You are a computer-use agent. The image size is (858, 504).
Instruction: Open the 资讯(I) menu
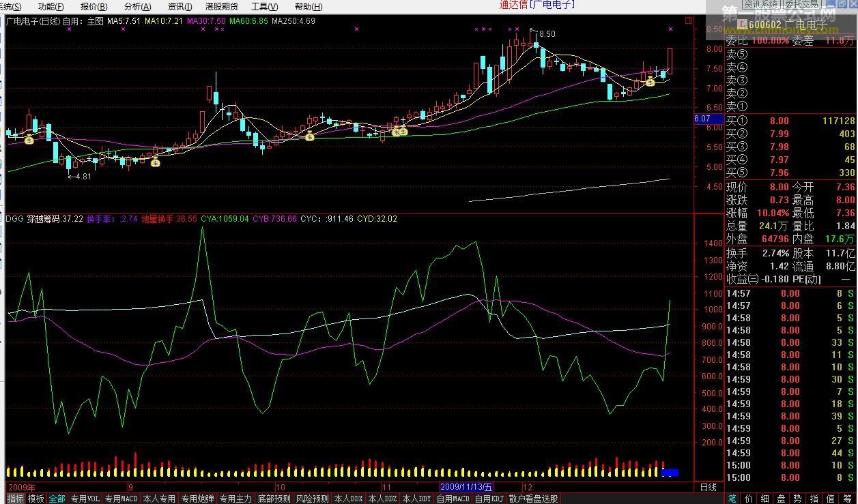coord(180,6)
